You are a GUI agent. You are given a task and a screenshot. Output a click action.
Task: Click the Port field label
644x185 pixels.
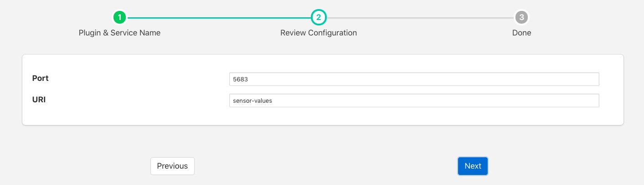pos(41,78)
